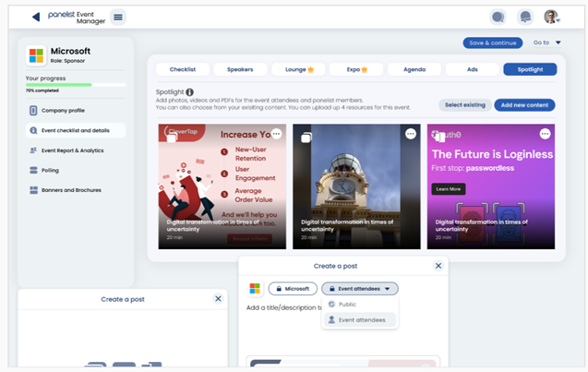Image resolution: width=588 pixels, height=372 pixels.
Task: Click the Select existing button
Action: point(465,105)
